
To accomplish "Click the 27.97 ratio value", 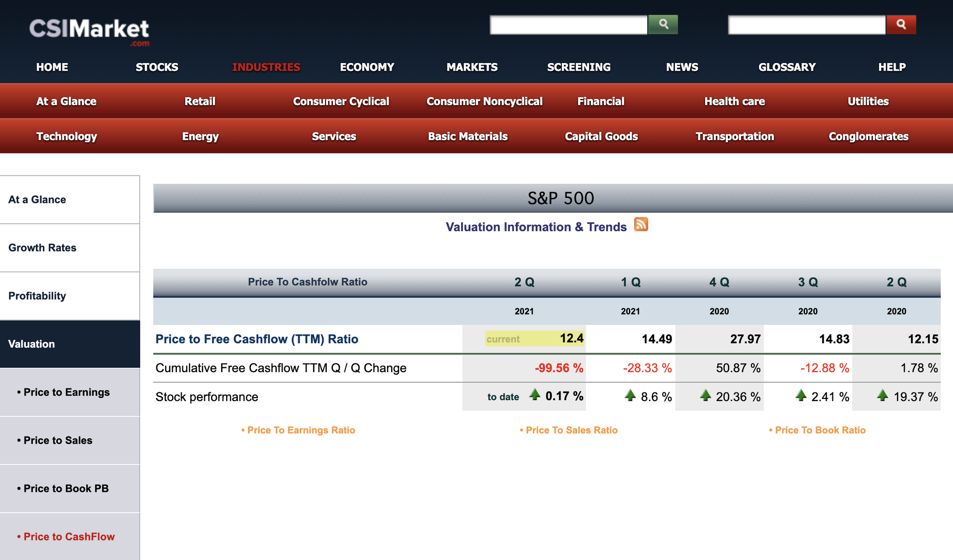I will pos(745,339).
